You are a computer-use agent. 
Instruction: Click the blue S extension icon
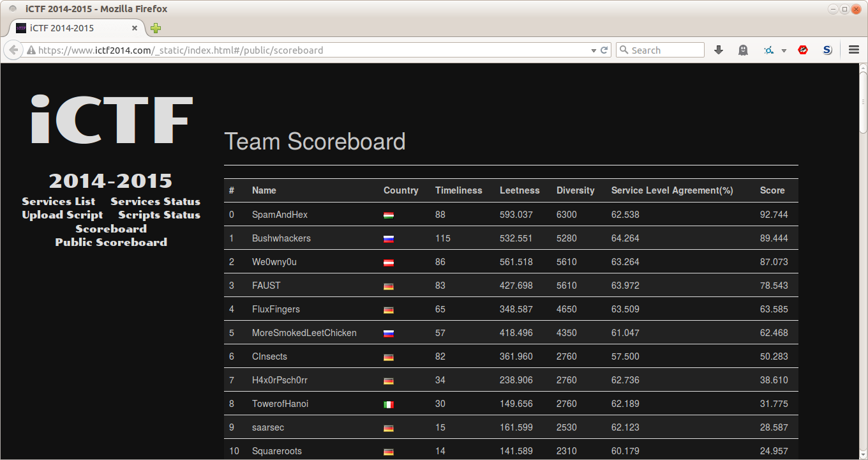pos(827,50)
